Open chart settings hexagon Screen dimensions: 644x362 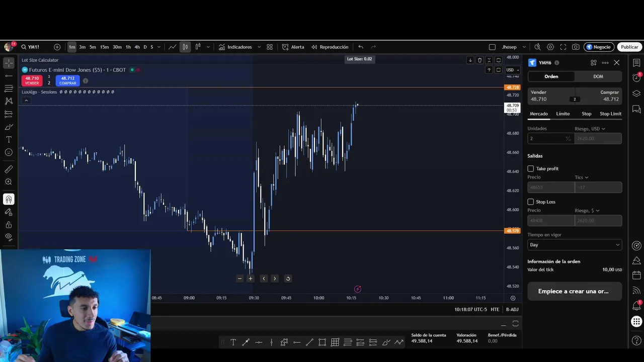[550, 47]
